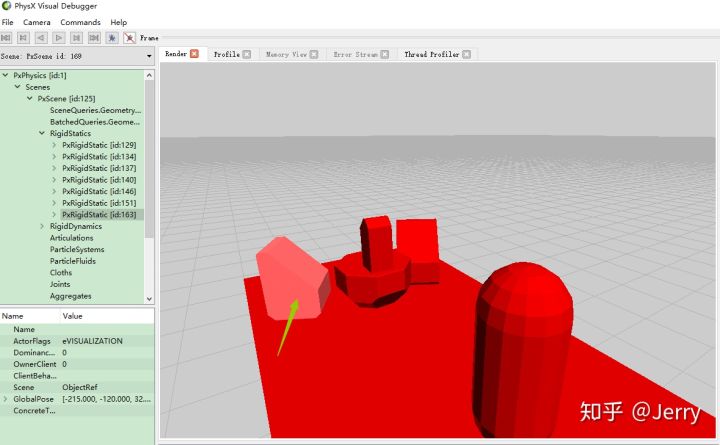The height and width of the screenshot is (445, 720).
Task: Select the ParticleFluids tree item
Action: point(73,261)
